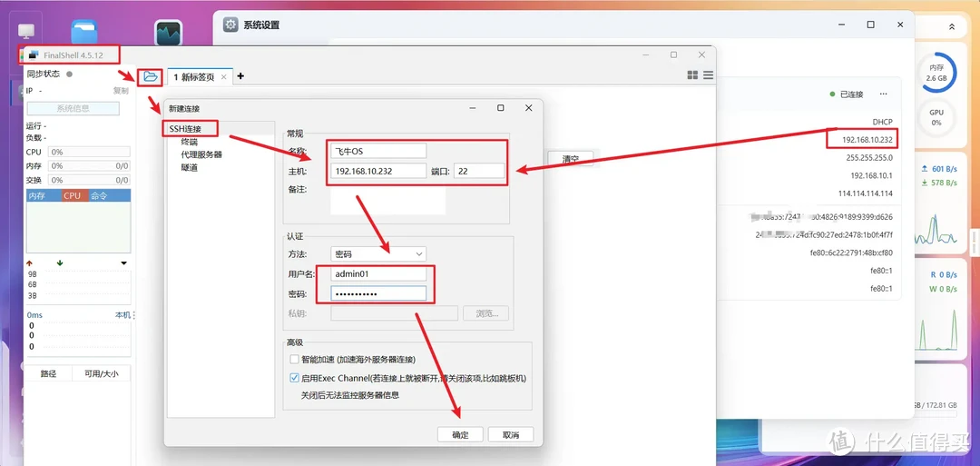Click the 名称 field containing 飞牛OS
This screenshot has width=980, height=466.
point(378,151)
